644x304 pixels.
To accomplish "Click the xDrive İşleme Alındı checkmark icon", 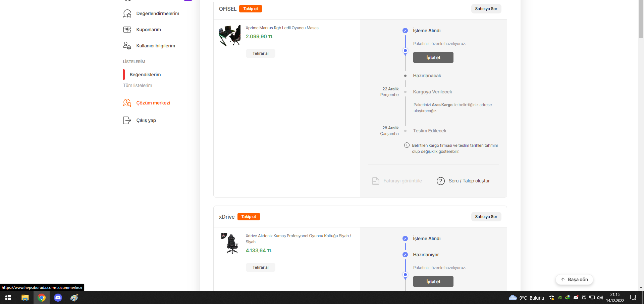I will pos(405,238).
